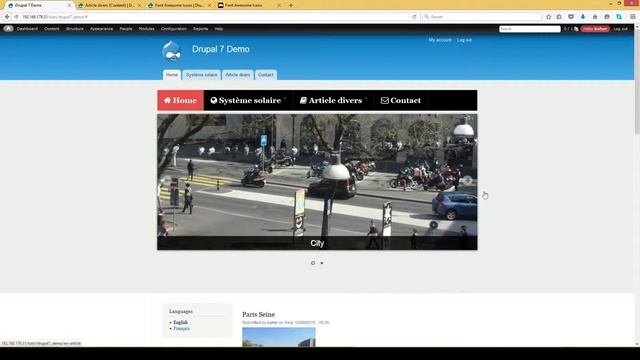Click the browser back button
Image resolution: width=640 pixels, height=360 pixels.
[7, 17]
